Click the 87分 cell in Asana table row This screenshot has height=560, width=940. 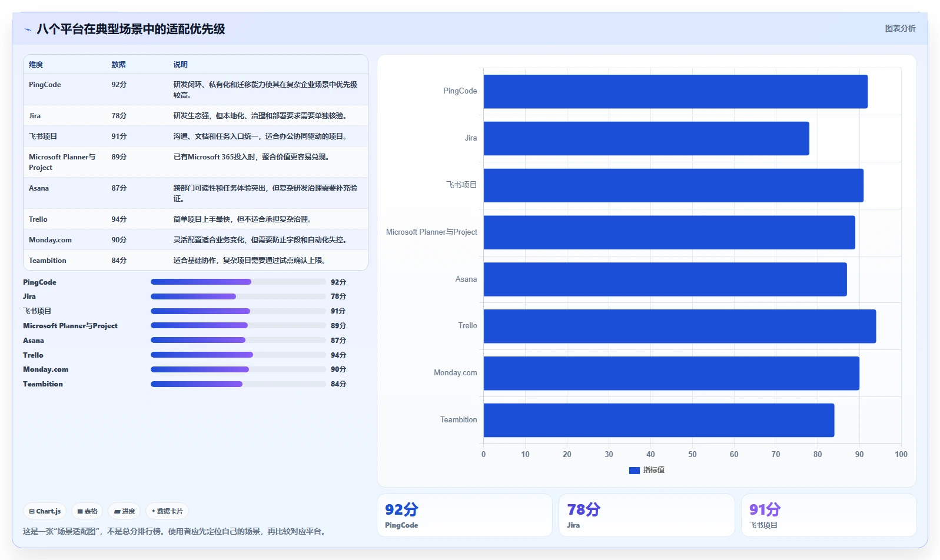pyautogui.click(x=119, y=188)
